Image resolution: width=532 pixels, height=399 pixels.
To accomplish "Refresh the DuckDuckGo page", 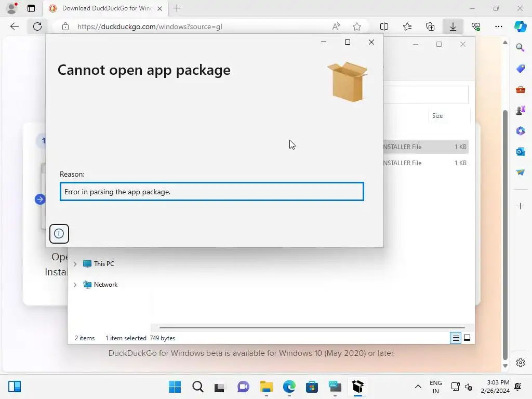I will (x=37, y=26).
